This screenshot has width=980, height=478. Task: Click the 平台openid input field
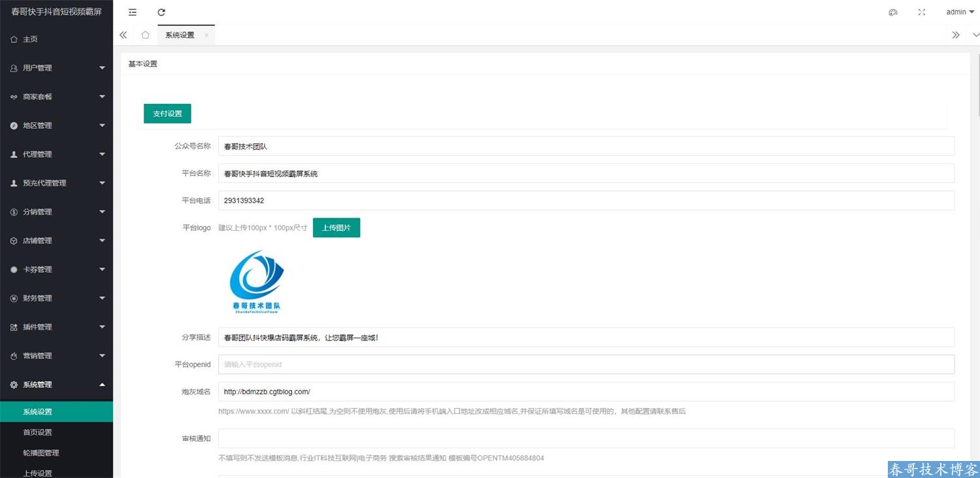(x=585, y=364)
